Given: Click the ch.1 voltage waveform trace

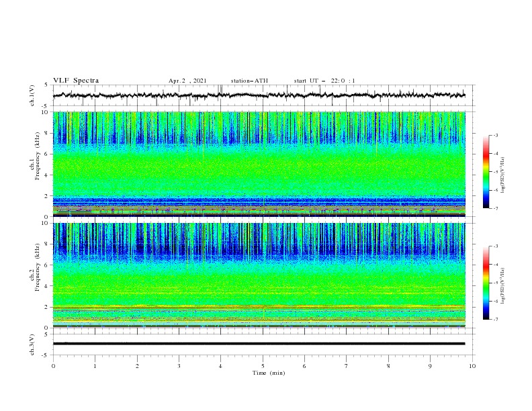Looking at the screenshot, I should click(x=259, y=95).
